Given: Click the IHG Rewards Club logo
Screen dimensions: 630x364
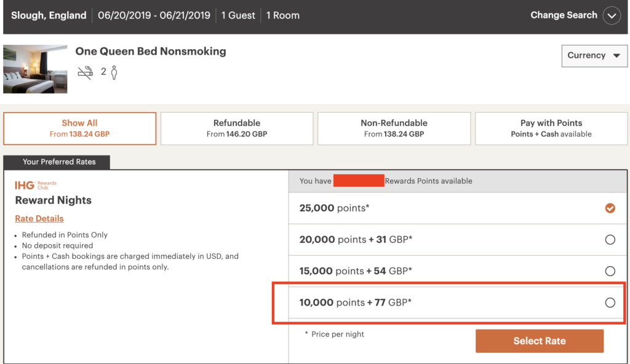Looking at the screenshot, I should click(x=36, y=185).
